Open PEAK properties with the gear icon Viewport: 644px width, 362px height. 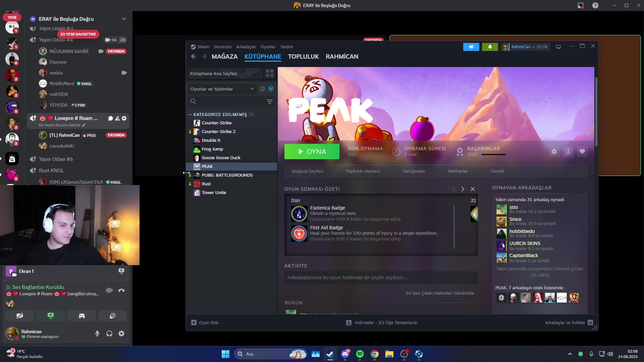tap(554, 152)
